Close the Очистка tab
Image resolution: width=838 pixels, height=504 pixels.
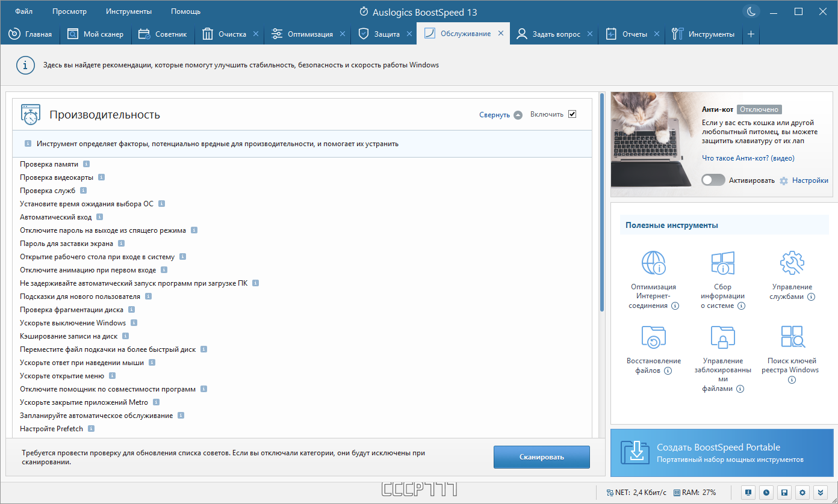point(256,34)
